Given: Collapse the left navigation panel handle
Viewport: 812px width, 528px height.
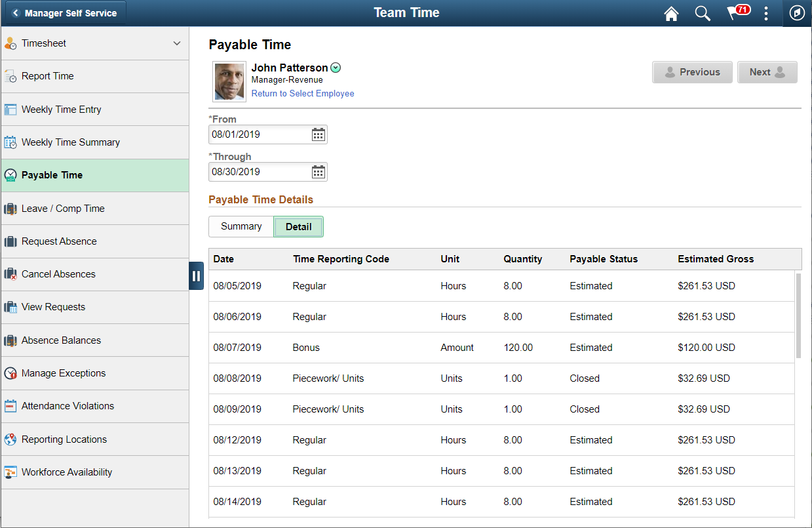Looking at the screenshot, I should 197,275.
